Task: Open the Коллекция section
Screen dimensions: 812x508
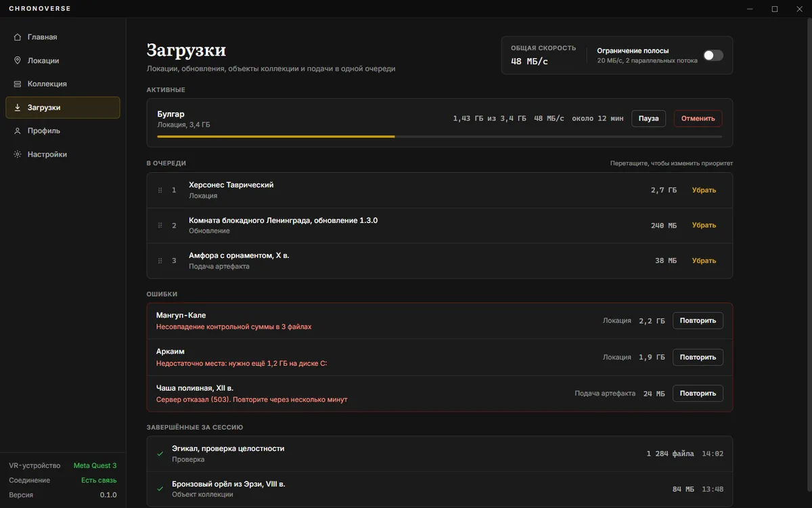Action: coord(63,84)
